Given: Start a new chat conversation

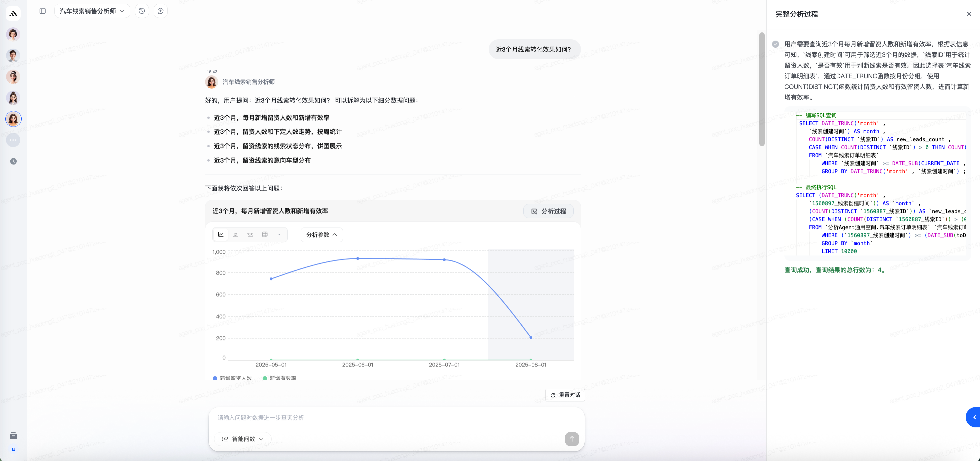Looking at the screenshot, I should coord(161,11).
